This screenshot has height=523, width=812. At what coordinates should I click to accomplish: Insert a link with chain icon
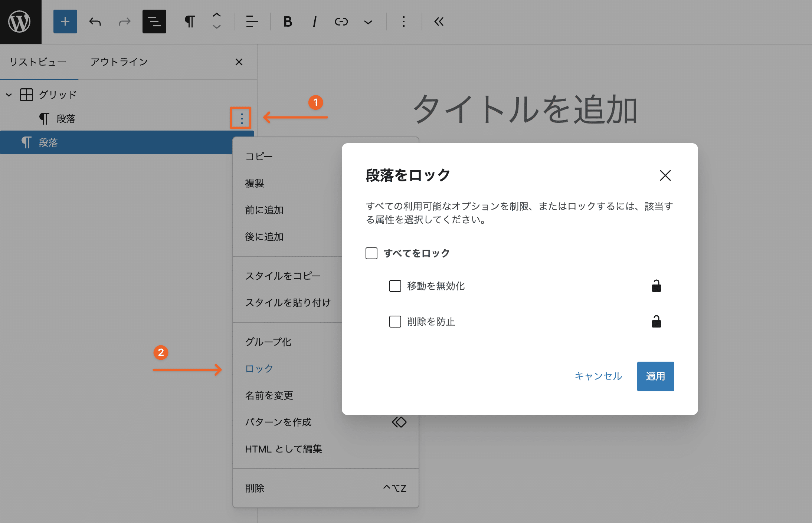click(x=341, y=22)
